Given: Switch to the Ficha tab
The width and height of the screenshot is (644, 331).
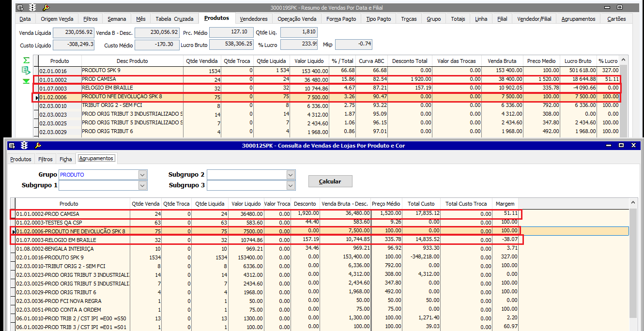Looking at the screenshot, I should click(65, 159).
